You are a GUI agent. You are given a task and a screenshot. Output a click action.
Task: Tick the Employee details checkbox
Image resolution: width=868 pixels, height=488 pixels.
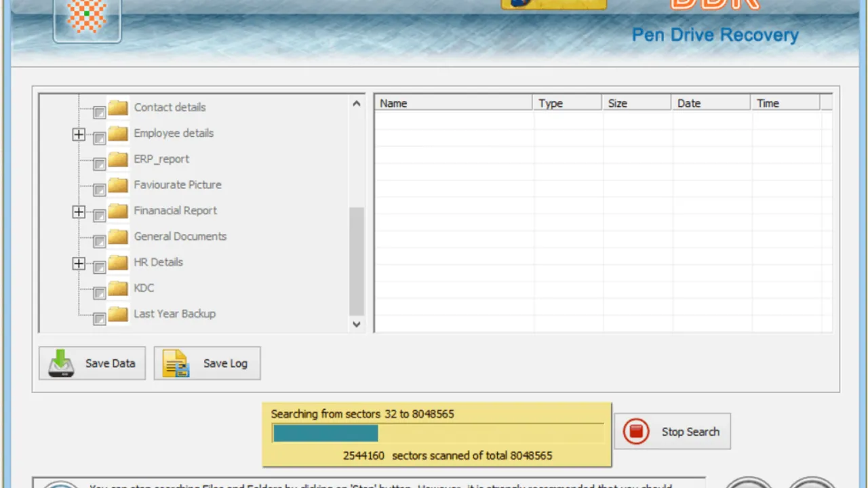pos(100,138)
